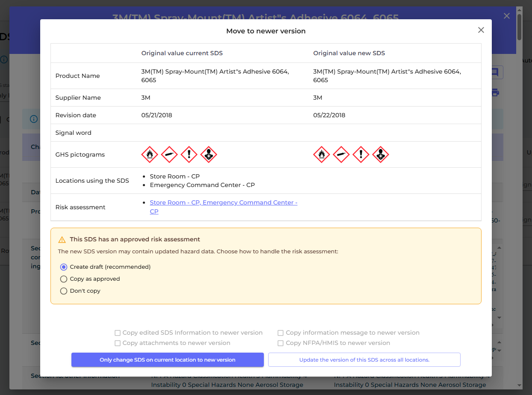
Task: Click Update the version across all locations button
Action: [x=364, y=360]
